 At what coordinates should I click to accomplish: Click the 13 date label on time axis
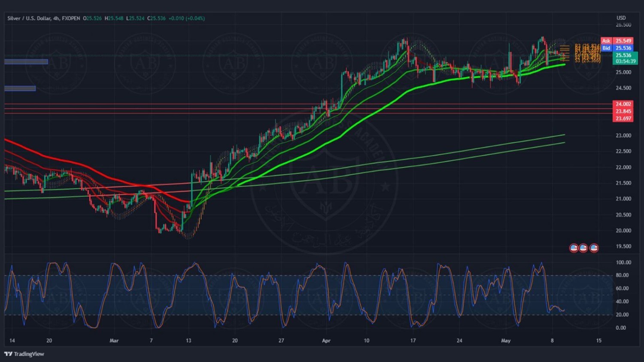pyautogui.click(x=188, y=341)
